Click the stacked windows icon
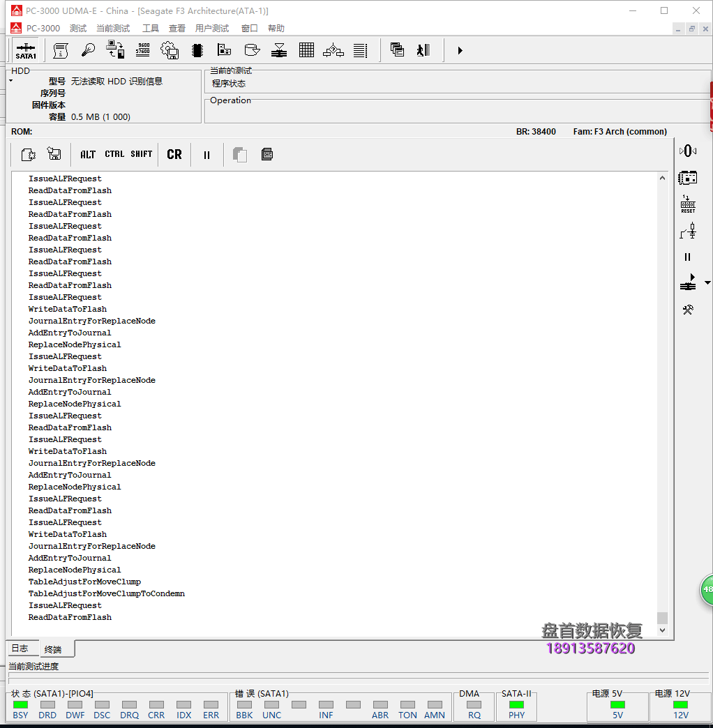The image size is (713, 728). click(397, 50)
